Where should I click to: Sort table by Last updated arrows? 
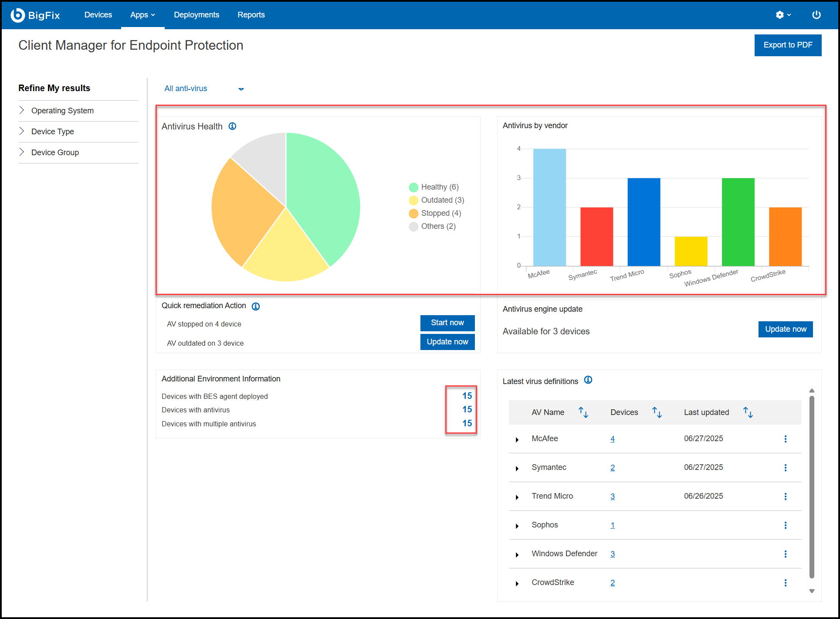click(748, 412)
